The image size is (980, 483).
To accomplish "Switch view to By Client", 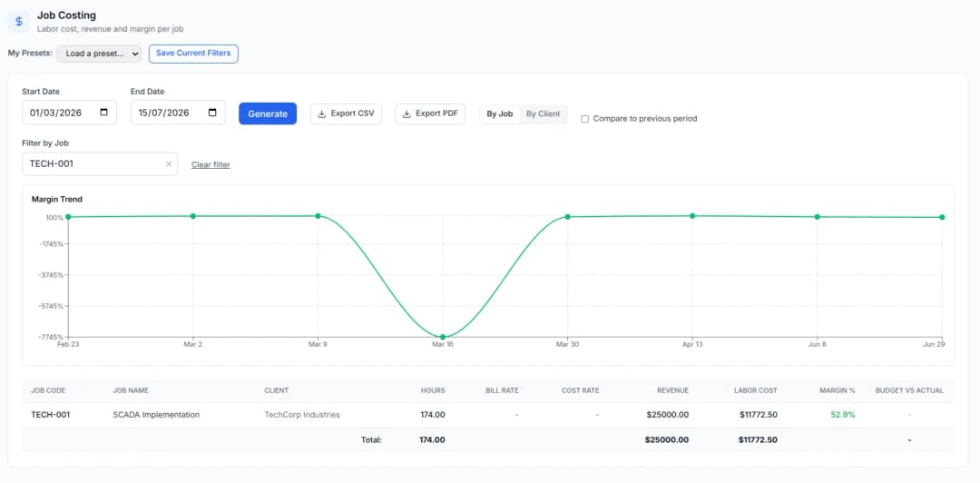I will click(x=544, y=113).
